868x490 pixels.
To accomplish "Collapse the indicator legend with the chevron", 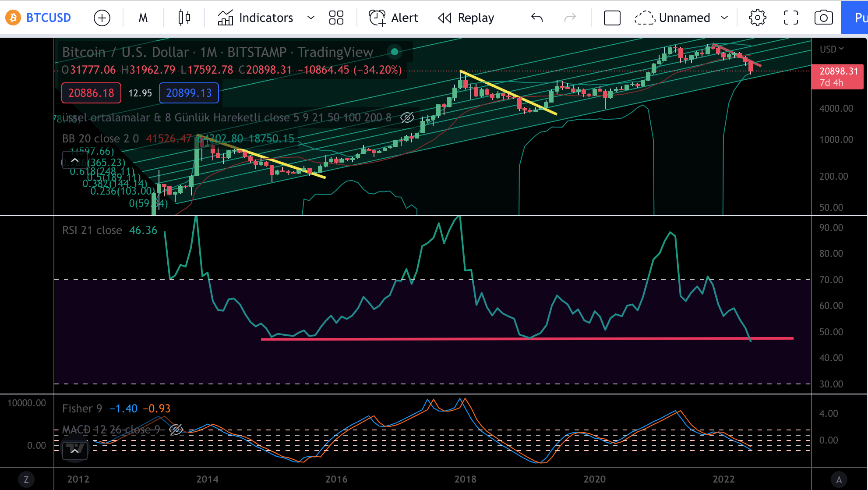I will 75,160.
